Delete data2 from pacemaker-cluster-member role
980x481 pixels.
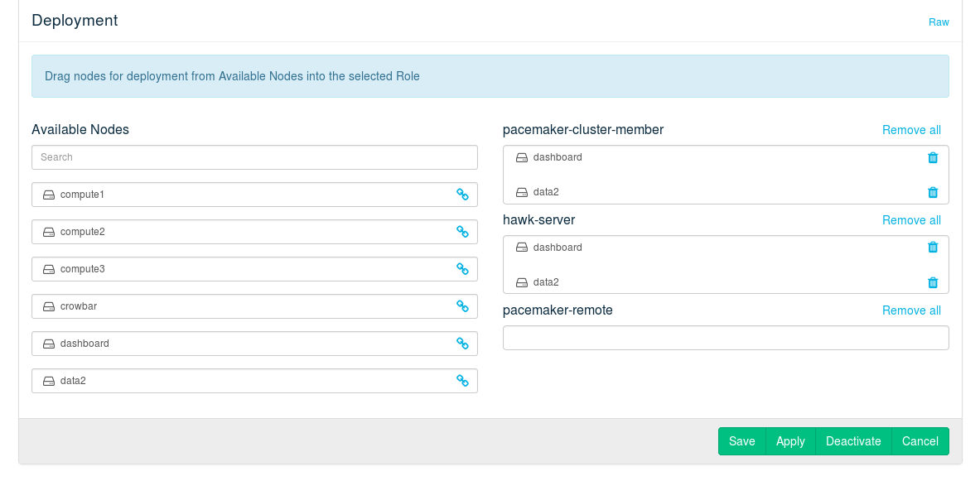pyautogui.click(x=933, y=192)
